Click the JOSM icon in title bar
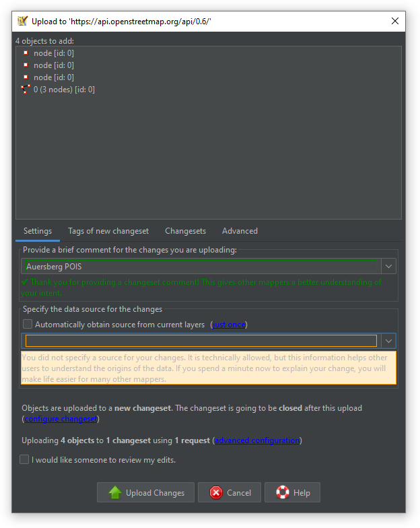The image size is (420, 528). pos(22,21)
